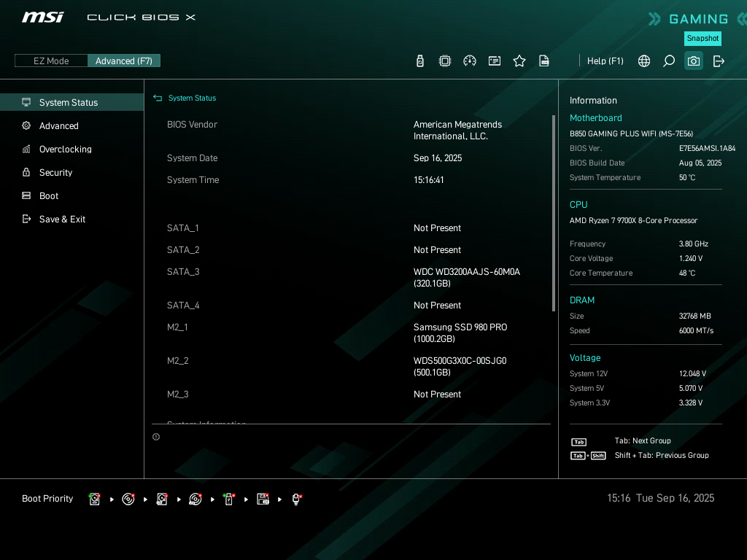Click the Frequency 3.80 GHz value
Image resolution: width=747 pixels, height=560 pixels.
693,244
